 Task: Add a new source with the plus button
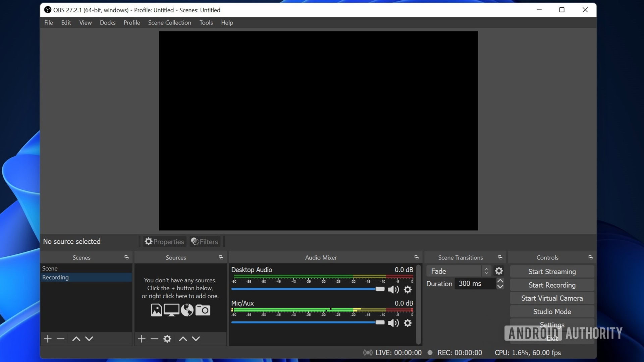(142, 339)
